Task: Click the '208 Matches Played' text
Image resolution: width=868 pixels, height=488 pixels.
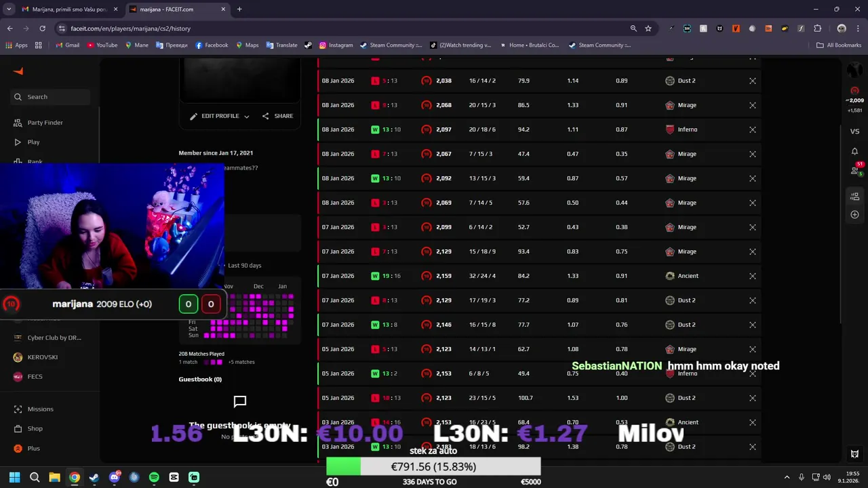Action: click(201, 354)
